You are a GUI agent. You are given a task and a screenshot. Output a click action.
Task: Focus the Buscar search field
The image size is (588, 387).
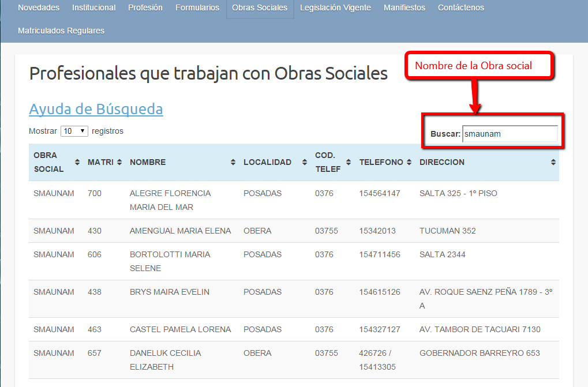coord(510,134)
